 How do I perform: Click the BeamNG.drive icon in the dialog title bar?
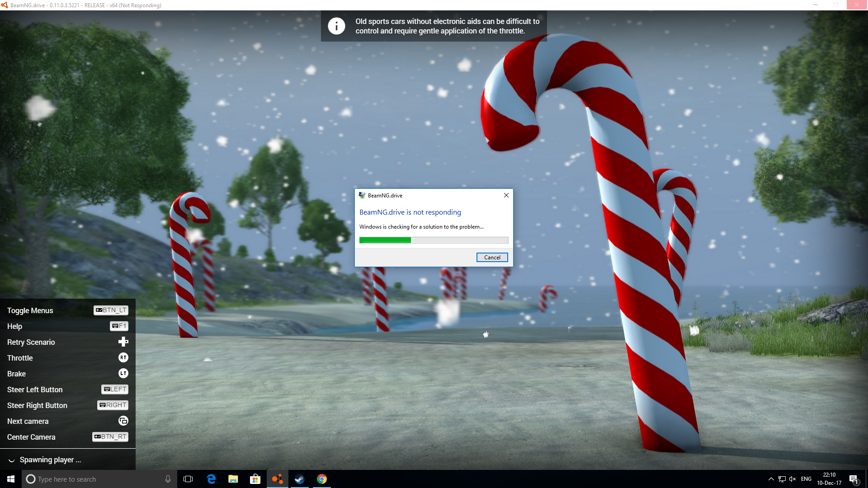362,195
